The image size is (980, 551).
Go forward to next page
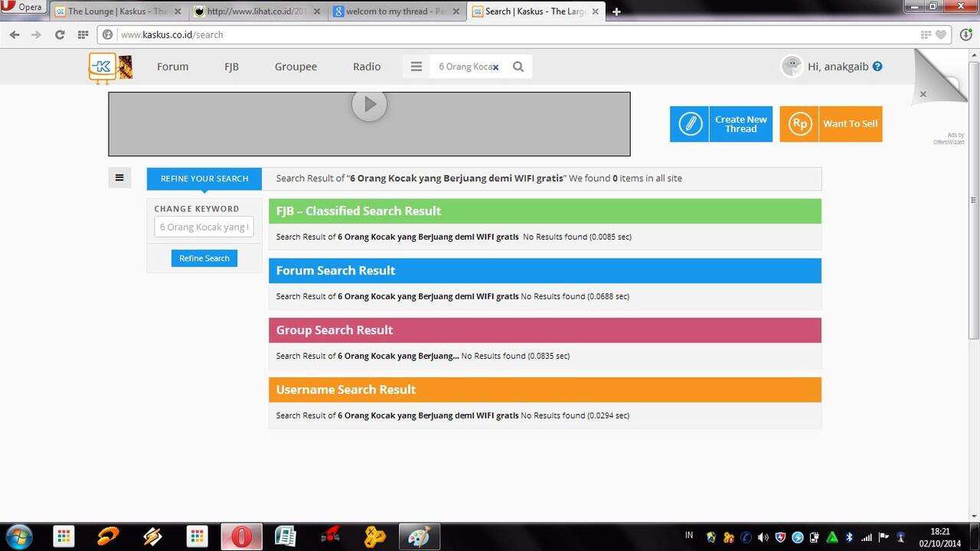click(x=36, y=34)
